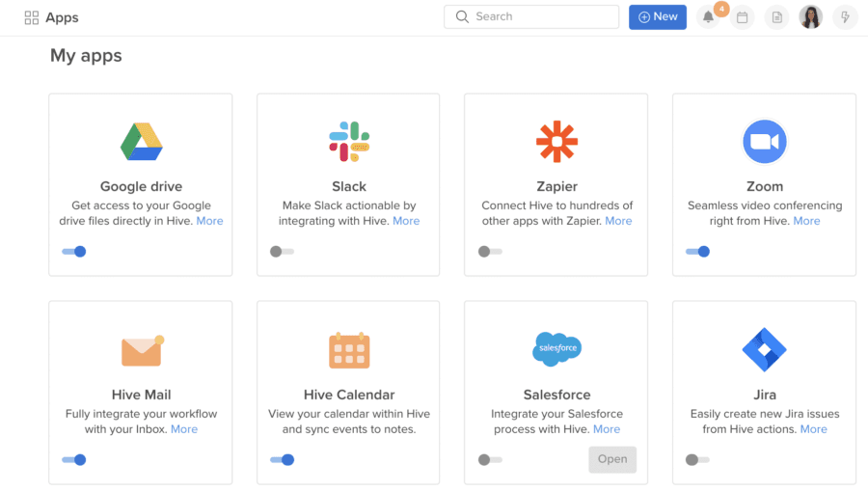Screen dimensions: 868x491
Task: Click the lightning bolt icon
Action: [x=845, y=17]
